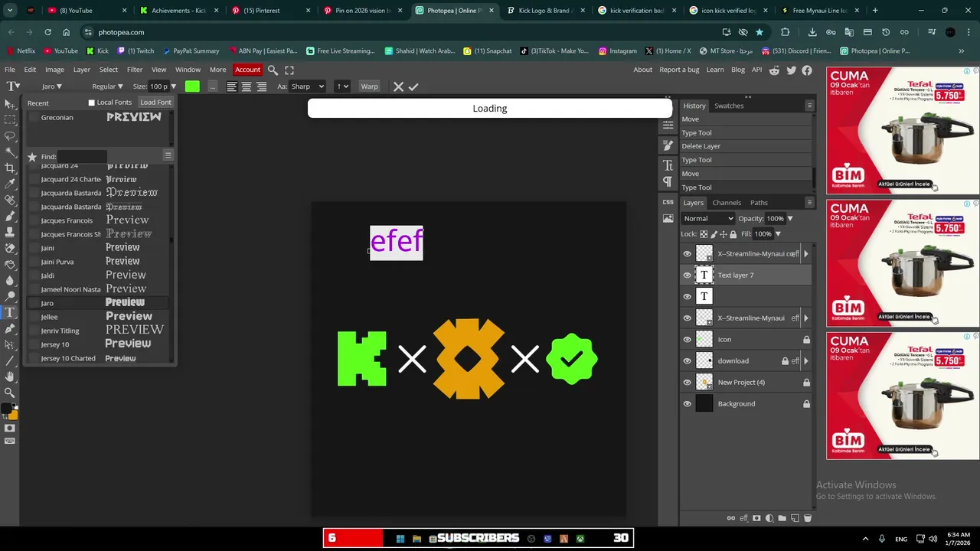Favorite the Jaro font checkbox
980x551 pixels.
(33, 303)
